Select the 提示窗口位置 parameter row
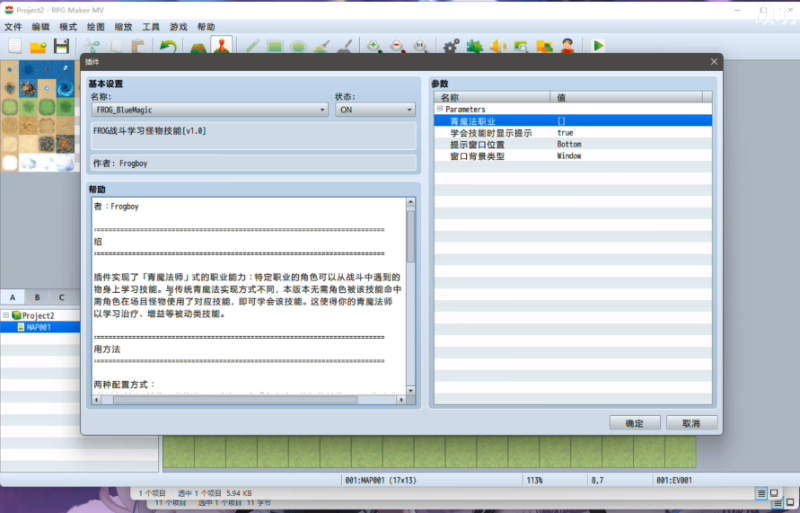The image size is (800, 513). [573, 144]
